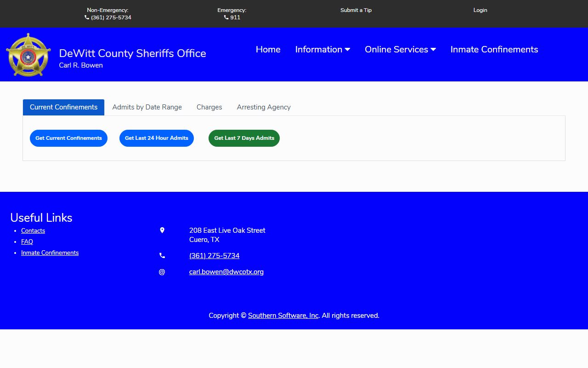Click the map pin icon in footer
The image size is (588, 368).
[162, 230]
